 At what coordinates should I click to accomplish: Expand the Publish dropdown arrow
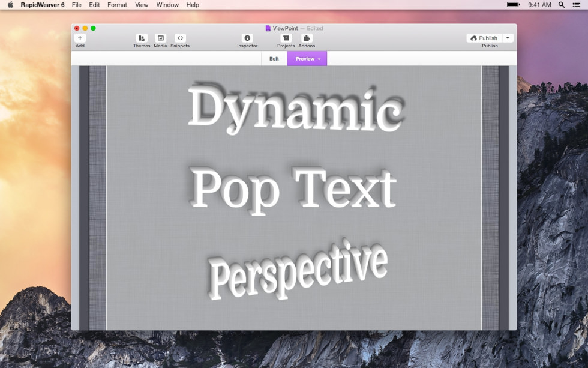(x=508, y=38)
